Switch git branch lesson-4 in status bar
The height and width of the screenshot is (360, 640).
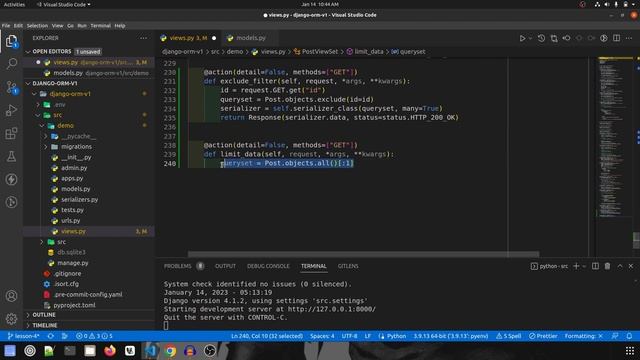[x=24, y=336]
